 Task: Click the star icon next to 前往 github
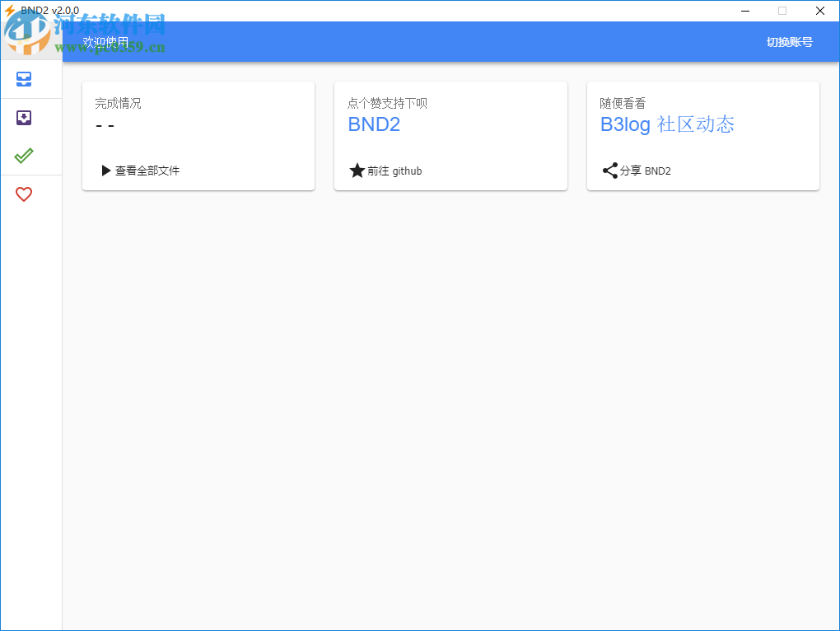(357, 171)
